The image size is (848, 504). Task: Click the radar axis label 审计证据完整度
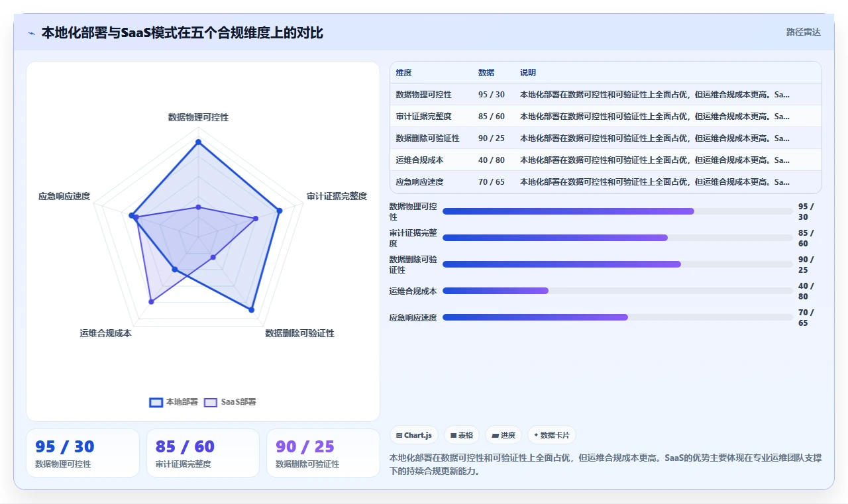(337, 196)
